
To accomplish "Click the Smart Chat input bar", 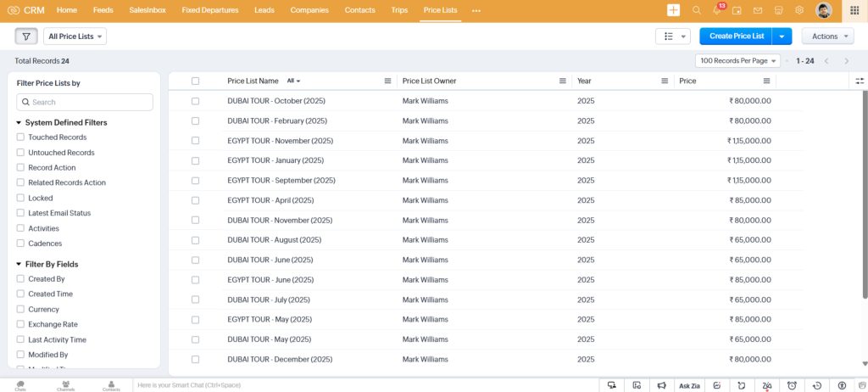I will (365, 385).
